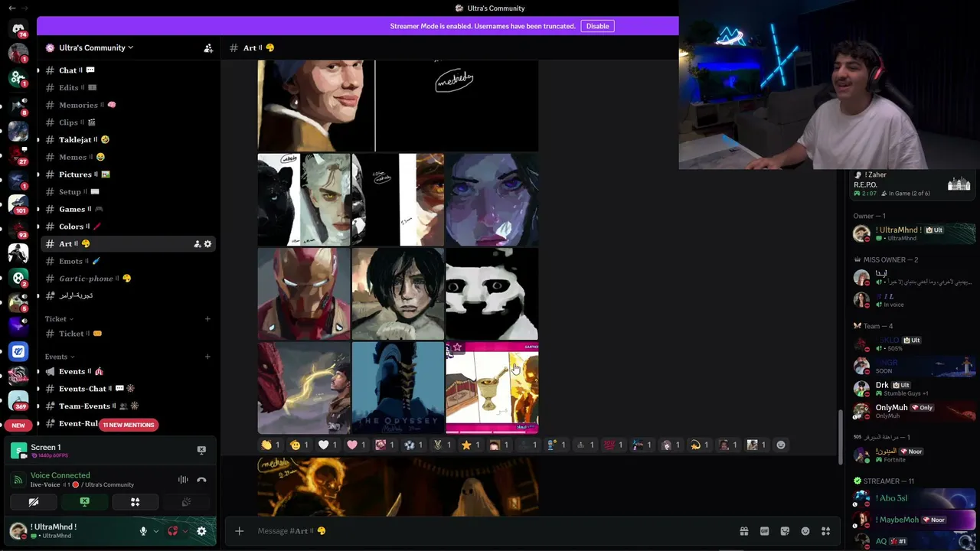Disable Streamer Mode from the banner
980x551 pixels.
point(597,26)
